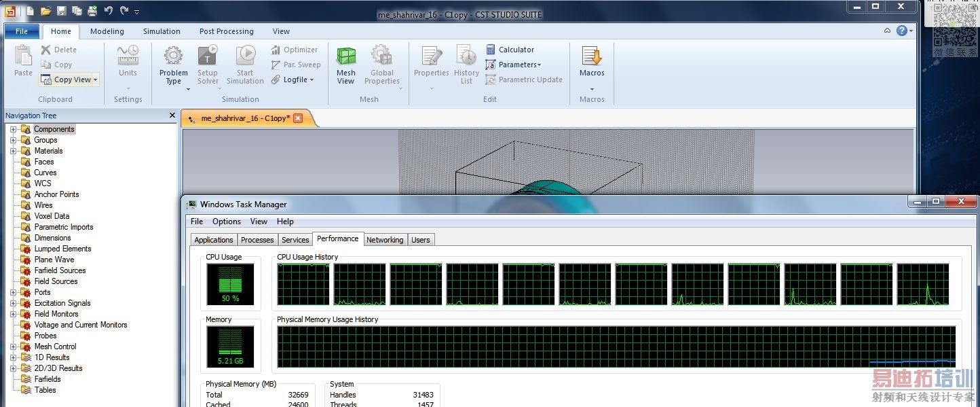Click the Par. Sweep icon
980x407 pixels.
pos(276,65)
